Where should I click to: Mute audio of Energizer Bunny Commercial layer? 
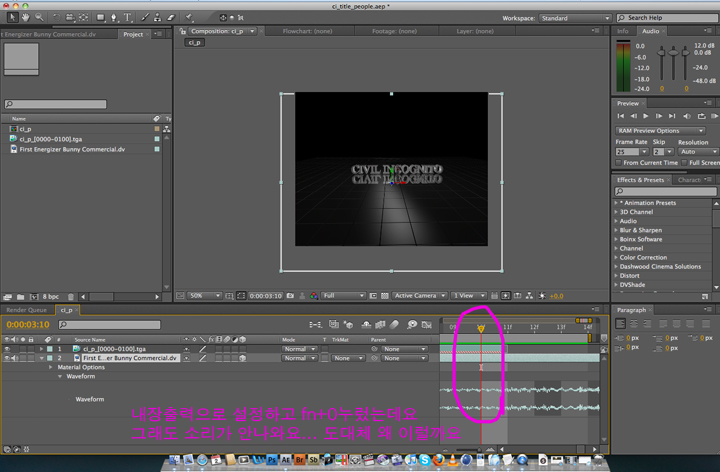point(14,358)
